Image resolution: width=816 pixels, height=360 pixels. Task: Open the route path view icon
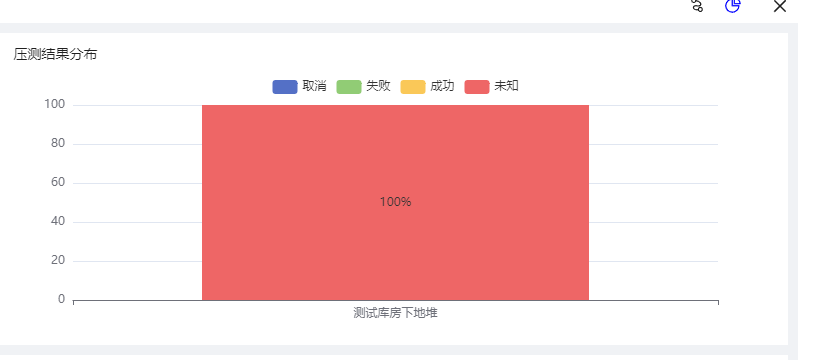pos(697,5)
